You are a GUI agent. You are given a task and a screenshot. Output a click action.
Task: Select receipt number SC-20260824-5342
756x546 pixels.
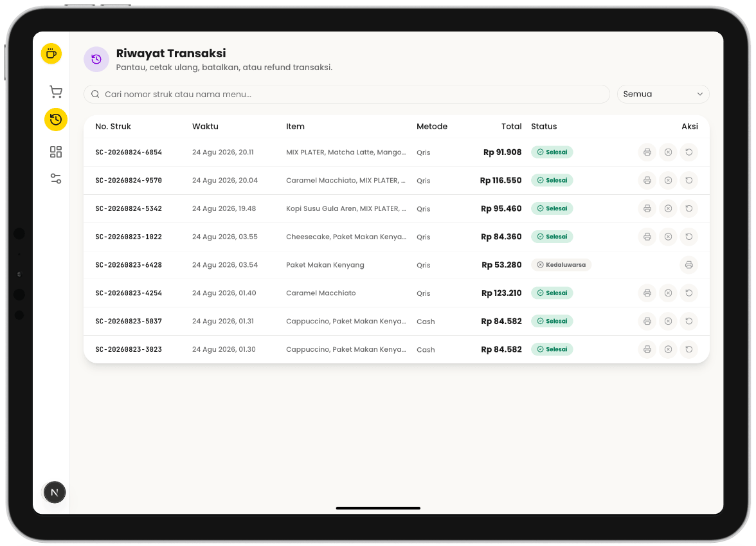[x=129, y=209]
